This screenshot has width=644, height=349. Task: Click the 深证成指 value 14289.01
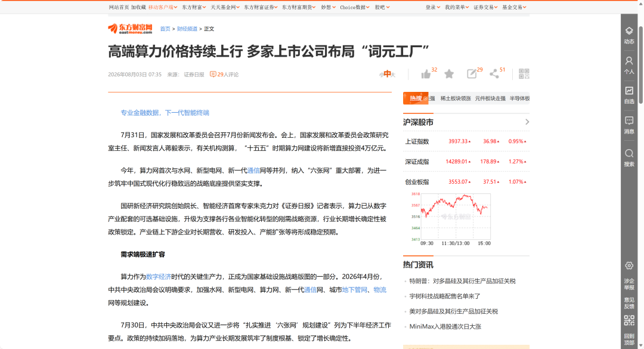pos(457,162)
